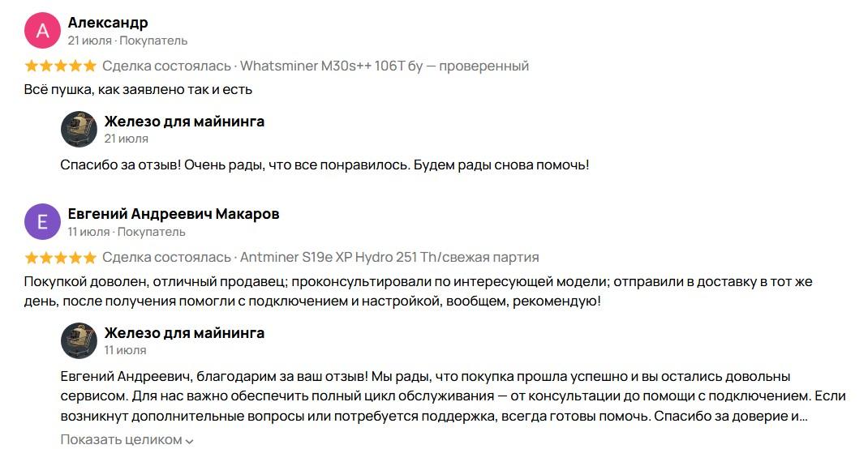This screenshot has height=449, width=868.
Task: Expand full reply via Показать целиком
Action: (x=122, y=440)
